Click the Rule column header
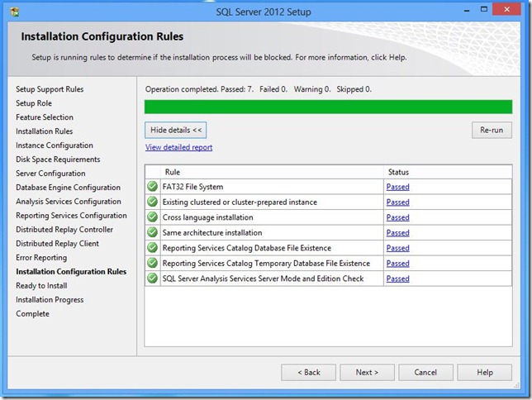The width and height of the screenshot is (532, 400). (x=272, y=172)
